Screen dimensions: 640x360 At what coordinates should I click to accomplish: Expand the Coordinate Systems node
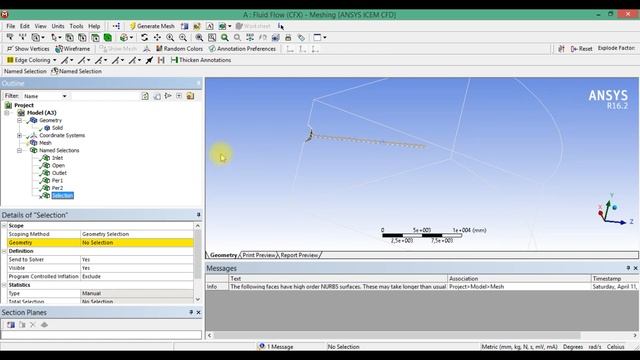pos(19,136)
